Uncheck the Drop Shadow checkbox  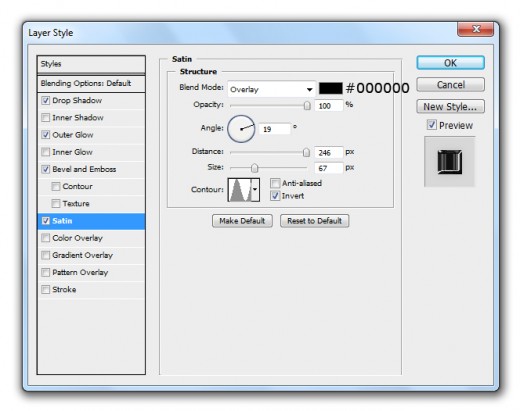45,100
